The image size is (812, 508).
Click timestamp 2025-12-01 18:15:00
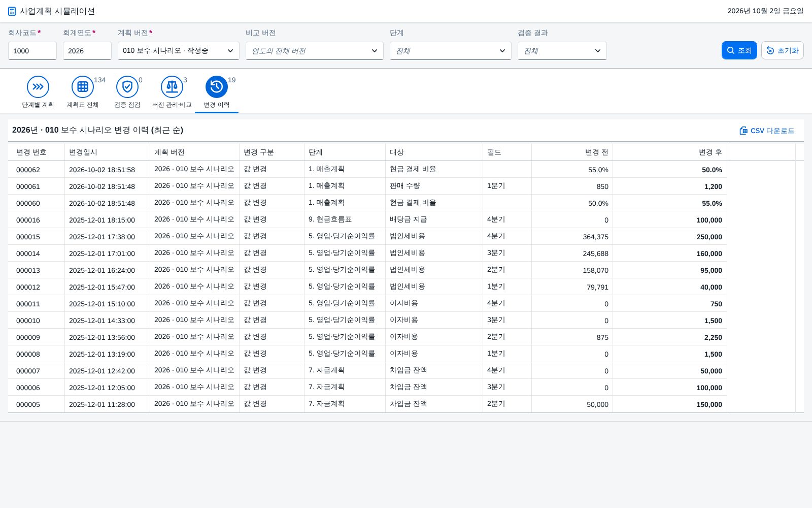tap(102, 220)
